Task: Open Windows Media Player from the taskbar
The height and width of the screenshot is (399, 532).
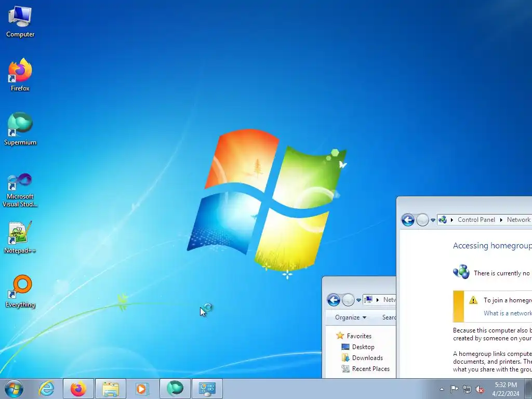Action: [142, 389]
